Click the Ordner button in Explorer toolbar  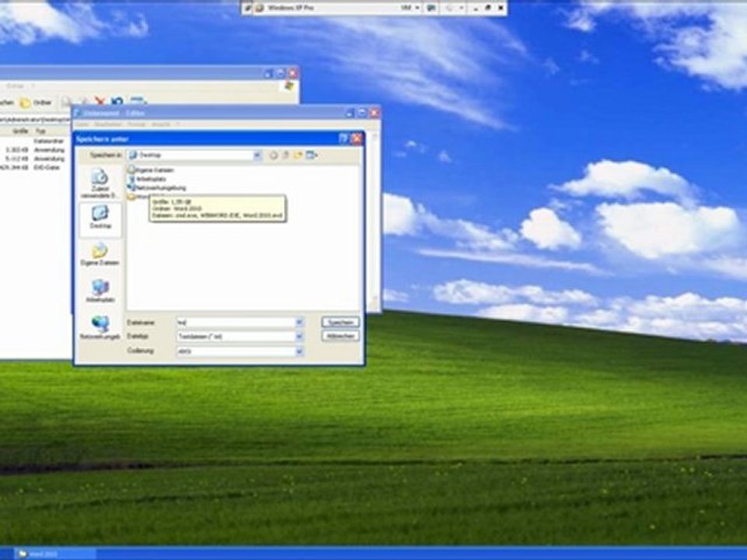pos(37,103)
